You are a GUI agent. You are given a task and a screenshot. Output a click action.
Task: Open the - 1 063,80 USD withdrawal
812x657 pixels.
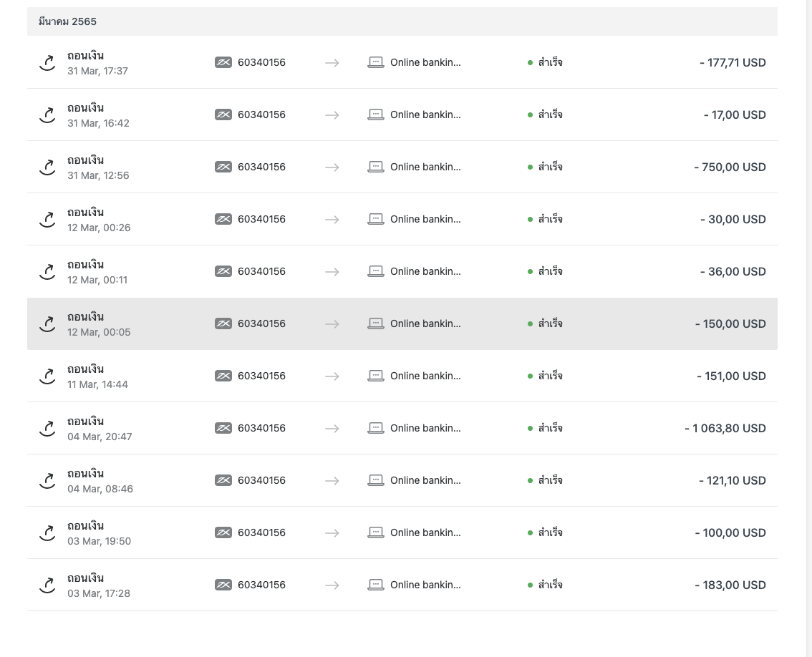pyautogui.click(x=402, y=428)
